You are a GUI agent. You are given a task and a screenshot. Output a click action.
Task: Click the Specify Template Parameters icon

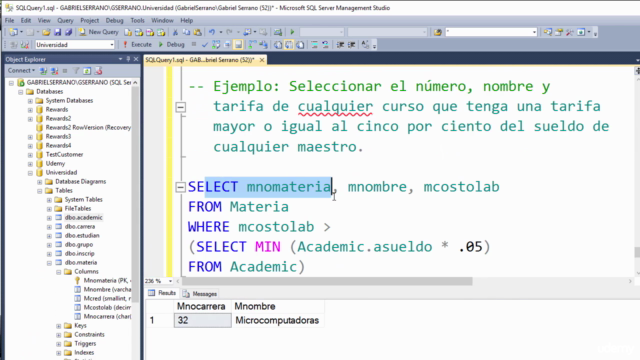[365, 44]
